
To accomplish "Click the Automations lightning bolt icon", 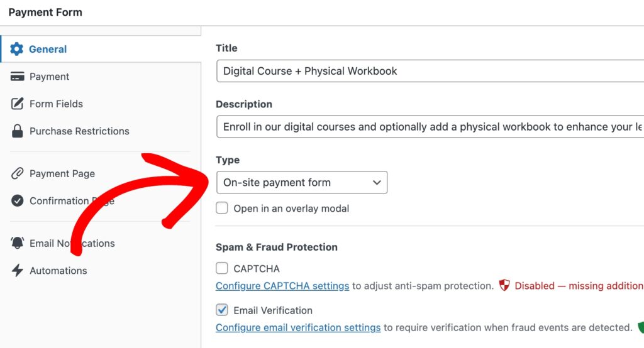I will click(18, 271).
